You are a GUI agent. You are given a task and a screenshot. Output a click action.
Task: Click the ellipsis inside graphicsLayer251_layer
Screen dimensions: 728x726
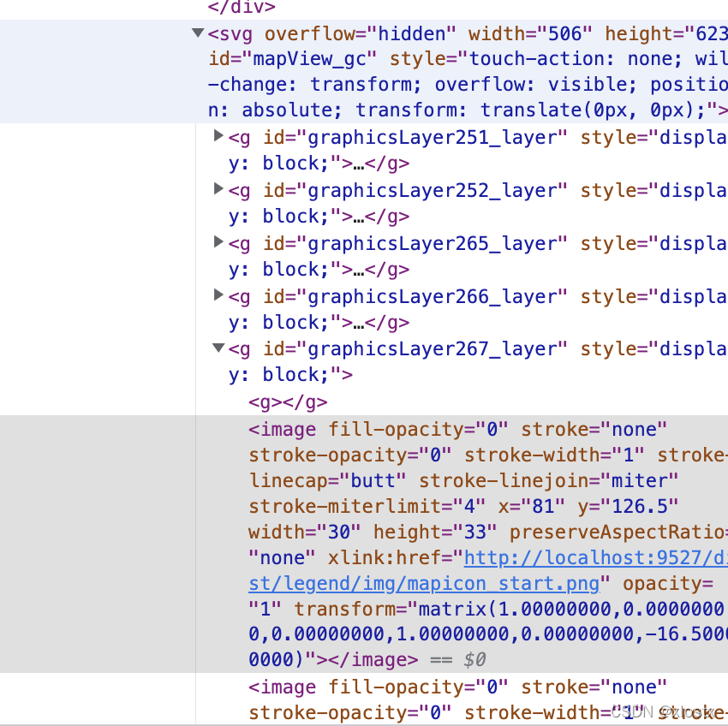tap(360, 163)
